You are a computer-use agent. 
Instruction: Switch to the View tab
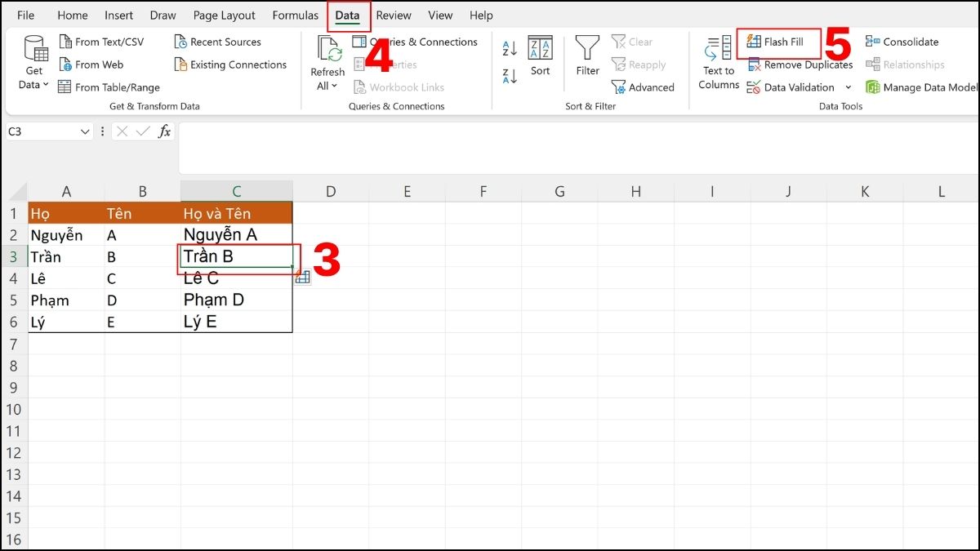coord(440,16)
